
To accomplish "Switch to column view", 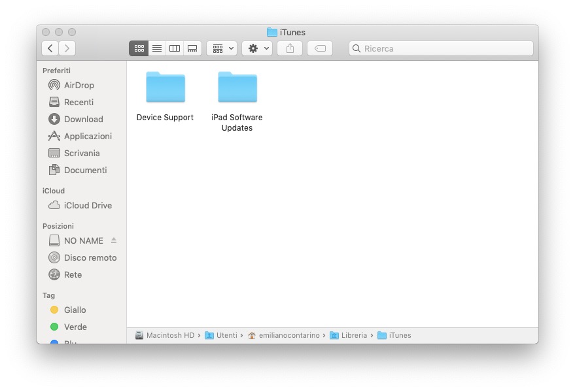I will tap(174, 48).
